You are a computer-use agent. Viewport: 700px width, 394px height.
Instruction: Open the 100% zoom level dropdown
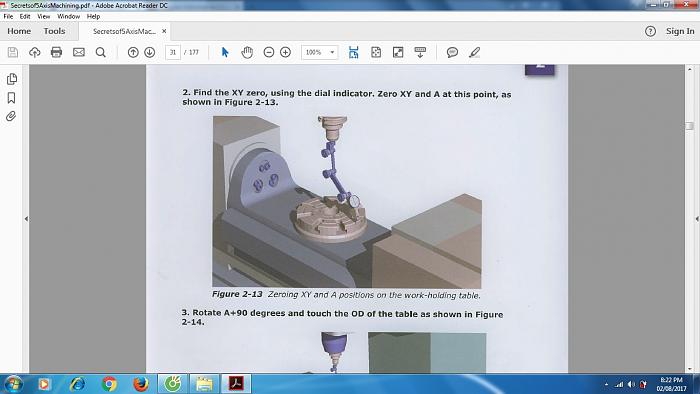pyautogui.click(x=319, y=52)
